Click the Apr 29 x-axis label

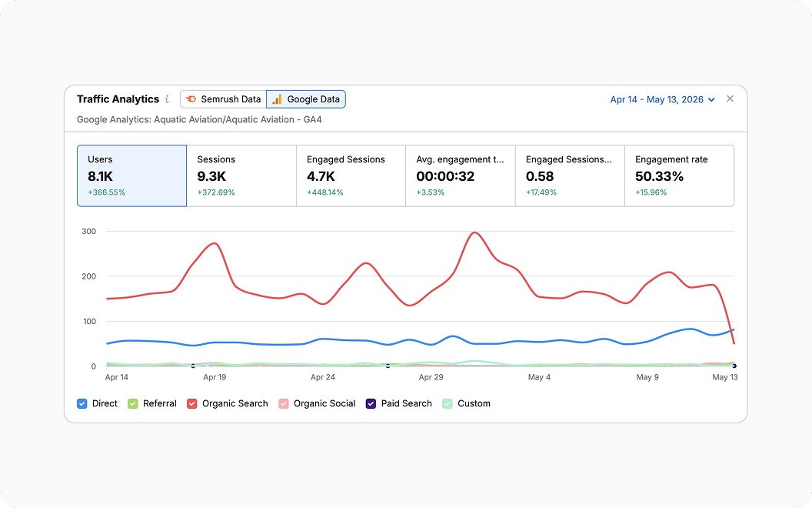pos(431,377)
